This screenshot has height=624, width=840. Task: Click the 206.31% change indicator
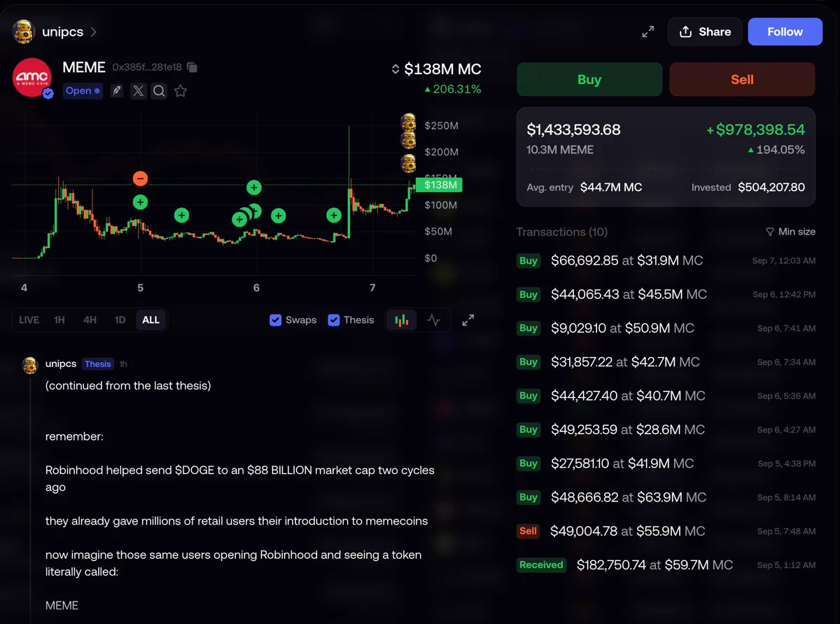tap(452, 90)
